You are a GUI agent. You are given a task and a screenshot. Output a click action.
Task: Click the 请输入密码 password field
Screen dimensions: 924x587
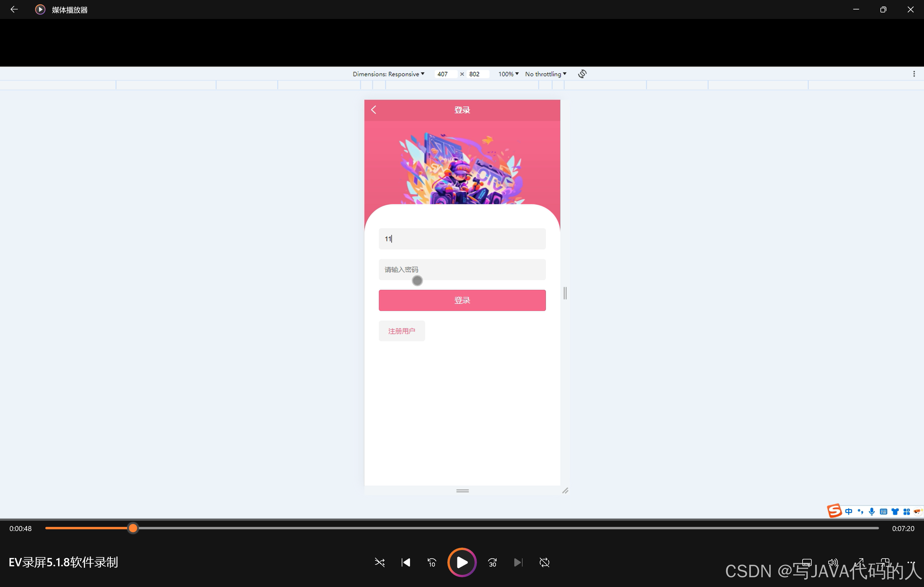462,270
